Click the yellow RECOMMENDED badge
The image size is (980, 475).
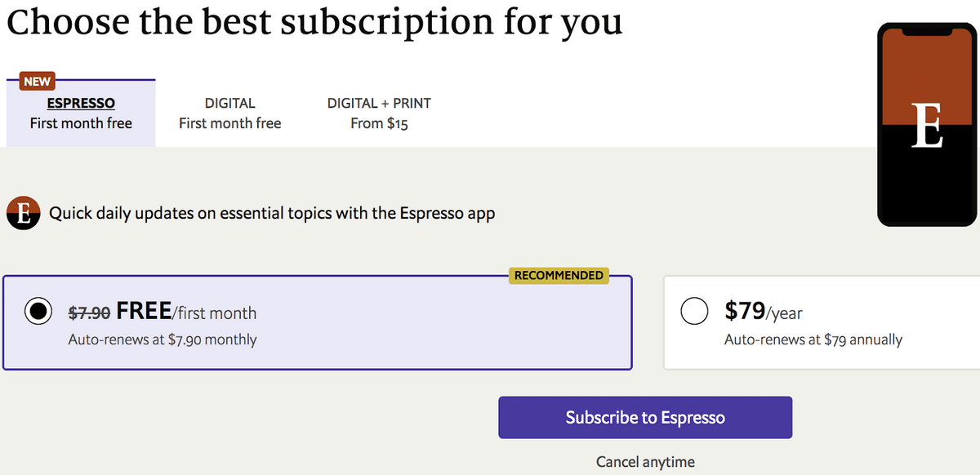point(559,276)
